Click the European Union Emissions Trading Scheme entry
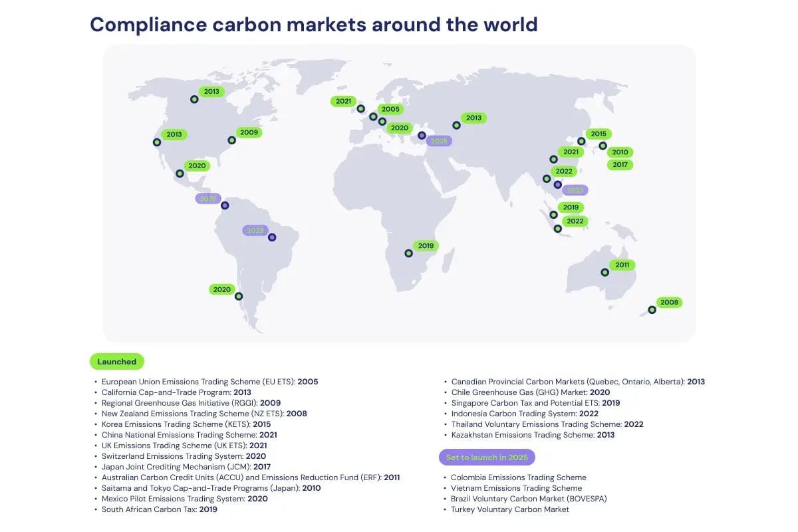The image size is (798, 532). (209, 382)
